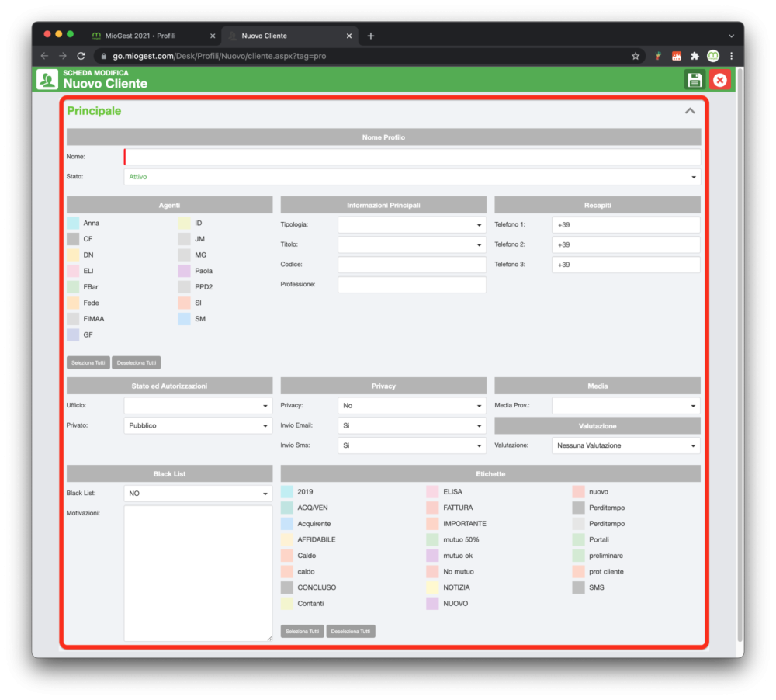Toggle agent GF checkbox
776x700 pixels.
73,334
